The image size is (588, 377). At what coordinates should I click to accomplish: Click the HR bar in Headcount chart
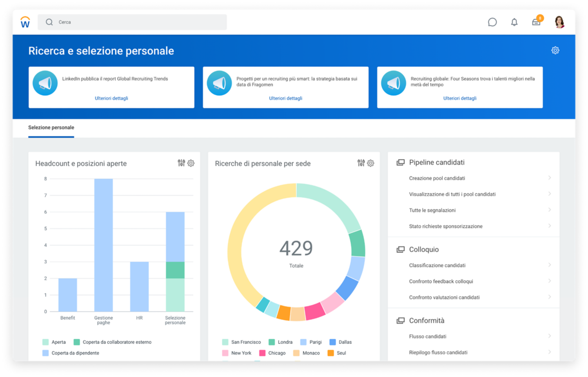[139, 286]
